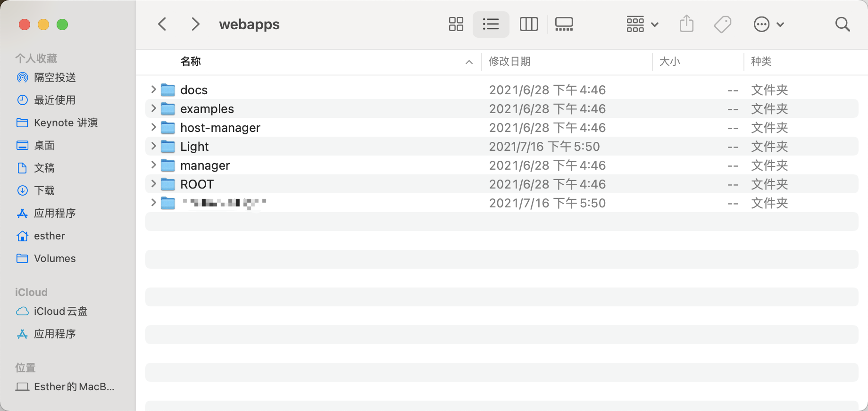
Task: Open 隔空投送 in the sidebar
Action: 46,77
